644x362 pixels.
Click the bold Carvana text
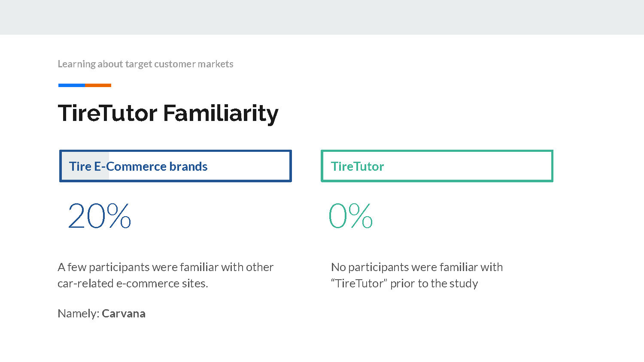point(124,314)
